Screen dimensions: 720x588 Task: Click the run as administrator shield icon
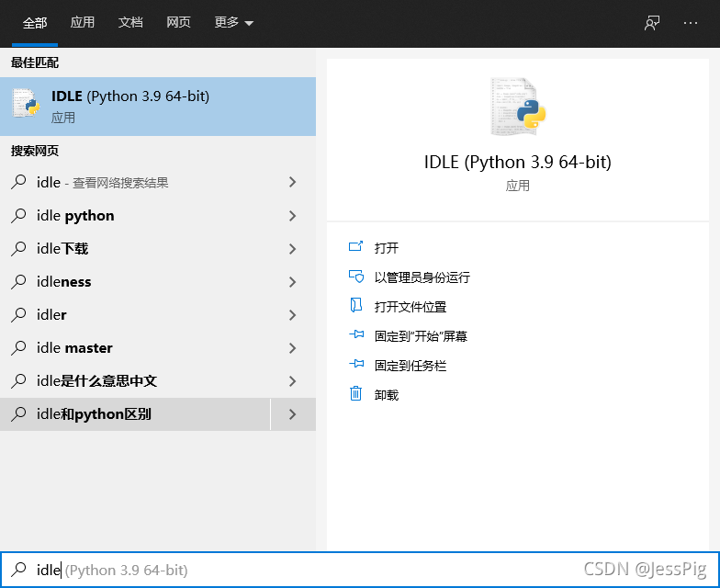356,277
